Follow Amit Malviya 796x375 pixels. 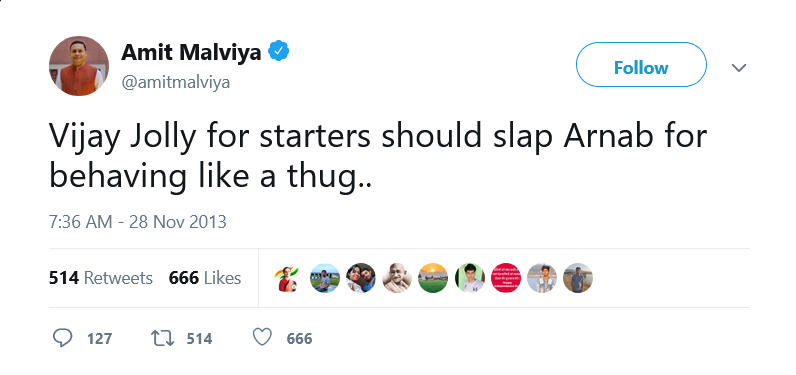point(641,65)
